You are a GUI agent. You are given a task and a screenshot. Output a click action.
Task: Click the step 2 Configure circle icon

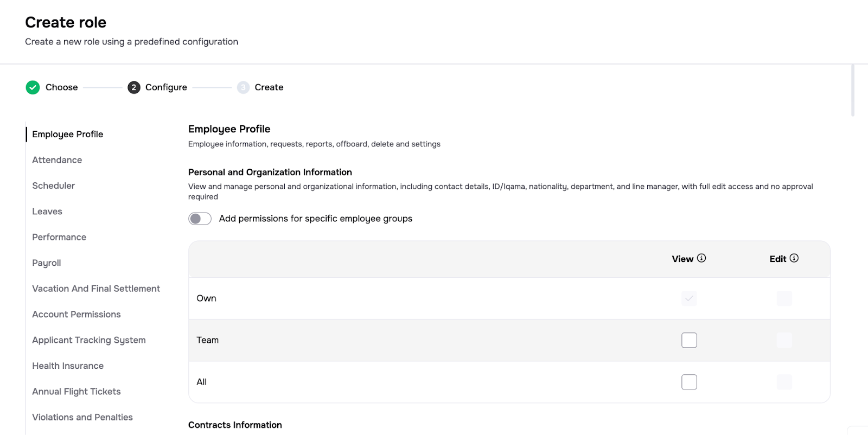click(x=134, y=87)
